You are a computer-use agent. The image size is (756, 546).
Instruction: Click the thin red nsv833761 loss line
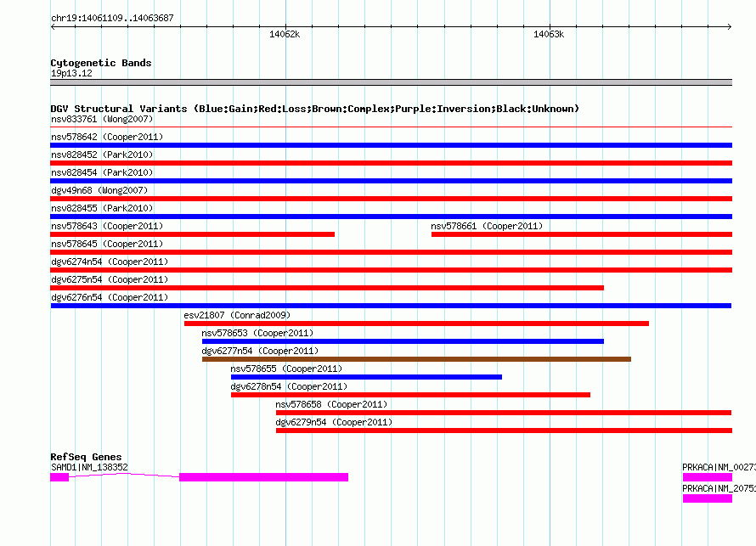[391, 127]
